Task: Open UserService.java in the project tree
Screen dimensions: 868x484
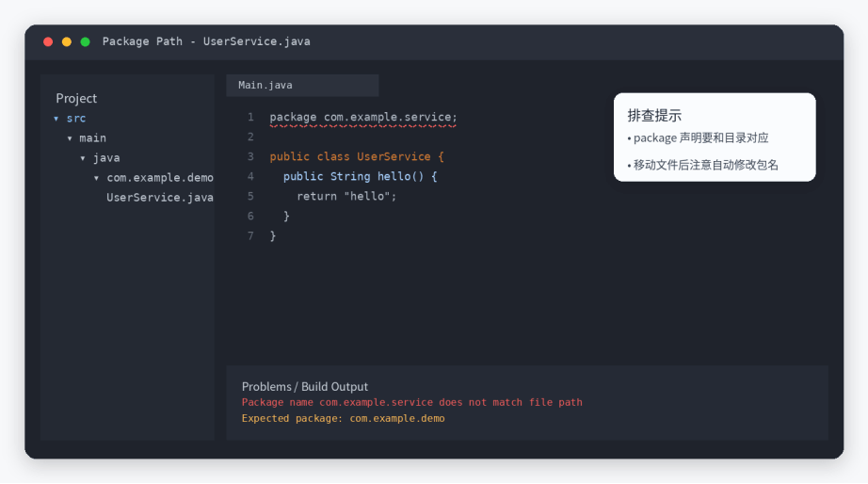Action: (159, 198)
